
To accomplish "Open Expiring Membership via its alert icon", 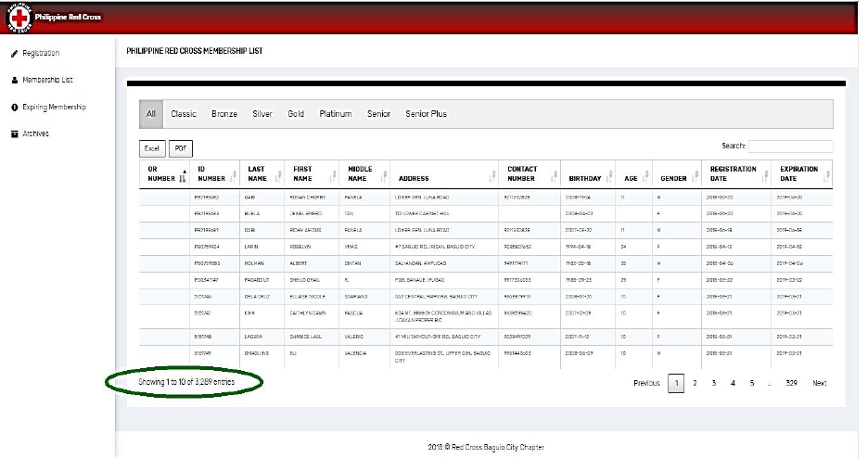I will coord(15,108).
